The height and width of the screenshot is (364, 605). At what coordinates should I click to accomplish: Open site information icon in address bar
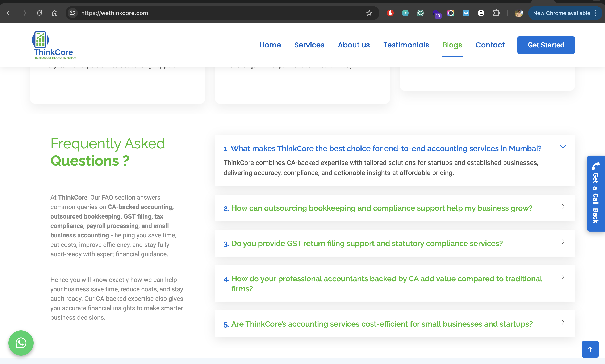click(73, 13)
